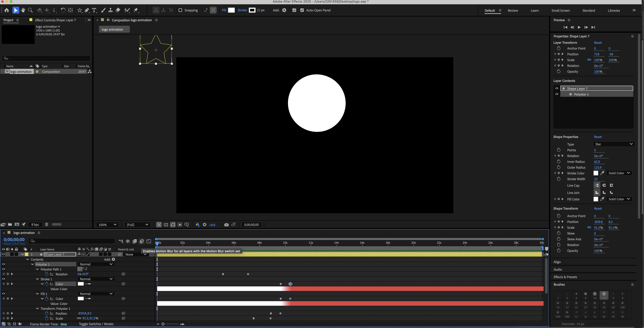The width and height of the screenshot is (644, 328).
Task: Click Toggle Switches / Modes button
Action: pos(96,324)
